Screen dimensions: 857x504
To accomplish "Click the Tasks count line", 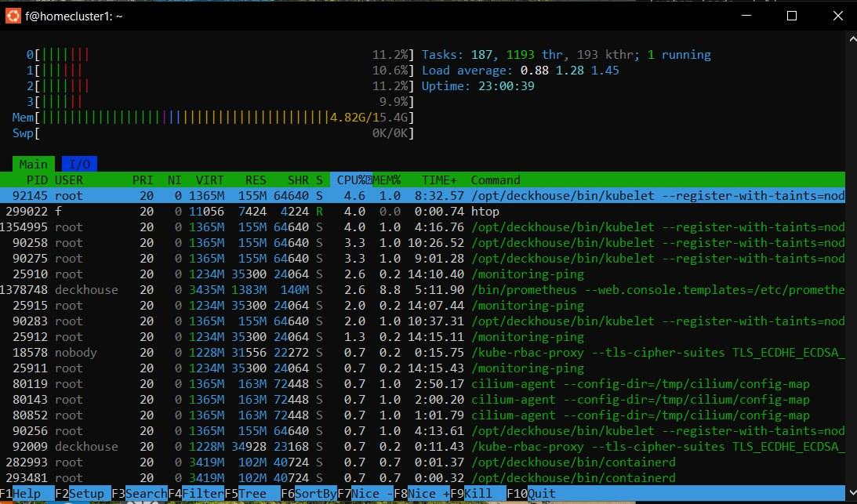I will [566, 55].
